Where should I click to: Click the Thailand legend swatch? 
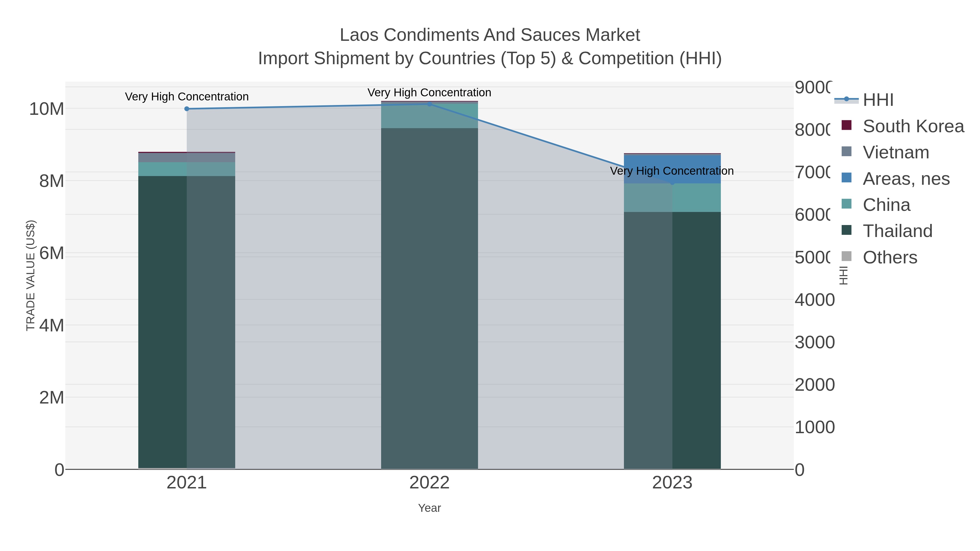[846, 230]
